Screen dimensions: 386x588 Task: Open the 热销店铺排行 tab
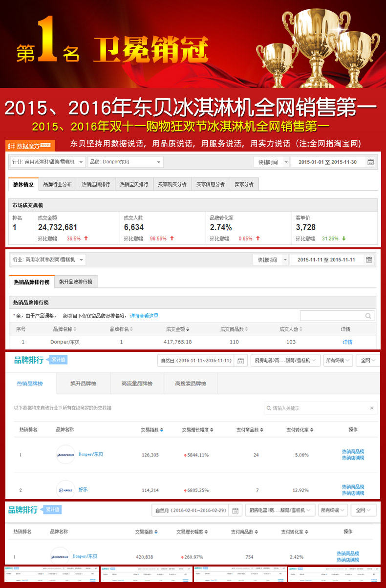(x=96, y=184)
